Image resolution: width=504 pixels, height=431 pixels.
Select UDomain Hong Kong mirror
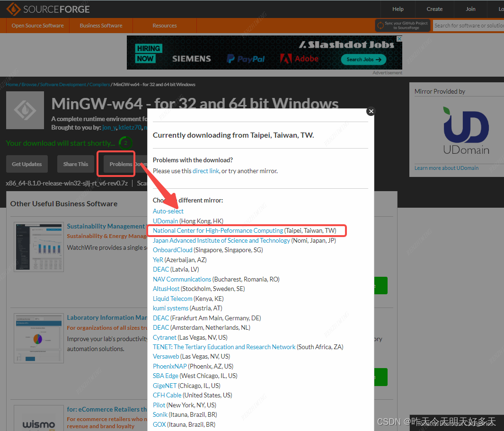tap(165, 221)
